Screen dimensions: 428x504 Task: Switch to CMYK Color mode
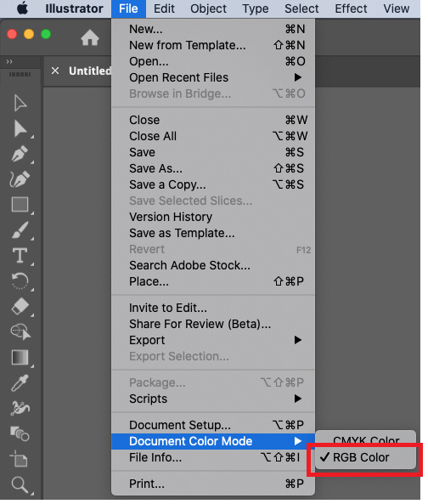[x=366, y=439]
